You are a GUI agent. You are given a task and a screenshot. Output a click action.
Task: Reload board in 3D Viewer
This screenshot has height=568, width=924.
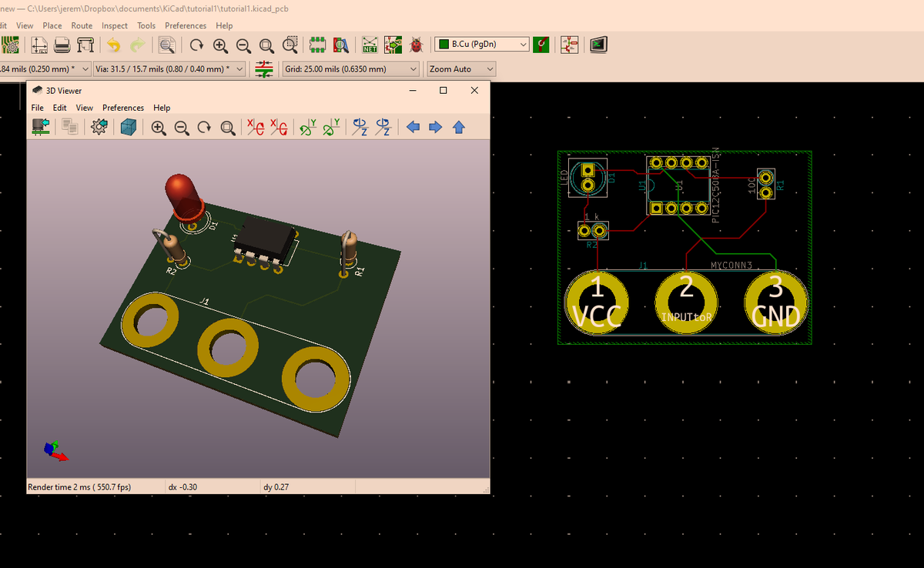pyautogui.click(x=41, y=128)
